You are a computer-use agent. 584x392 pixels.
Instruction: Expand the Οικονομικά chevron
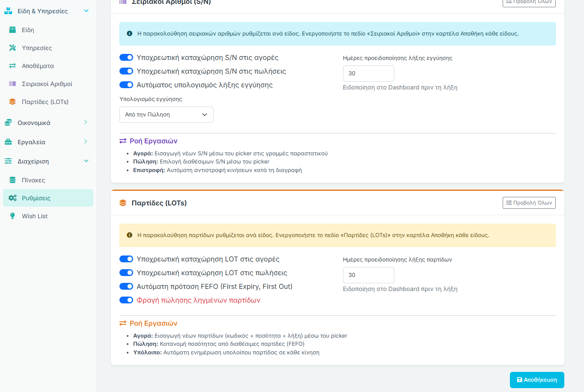coord(86,122)
